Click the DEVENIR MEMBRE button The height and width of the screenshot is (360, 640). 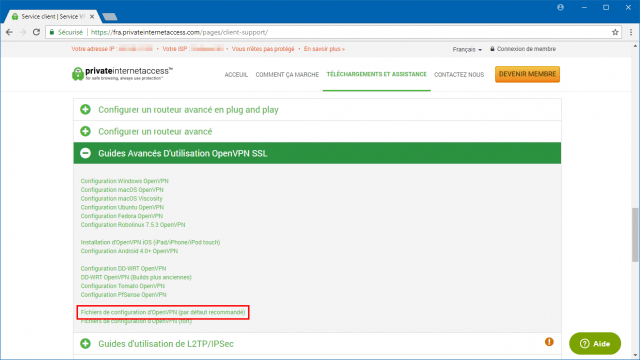527,74
